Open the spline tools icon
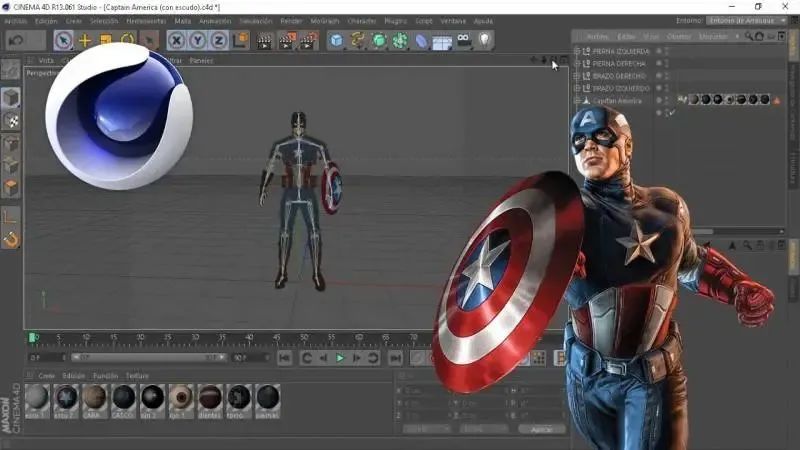Viewport: 800px width, 450px height. 358,40
